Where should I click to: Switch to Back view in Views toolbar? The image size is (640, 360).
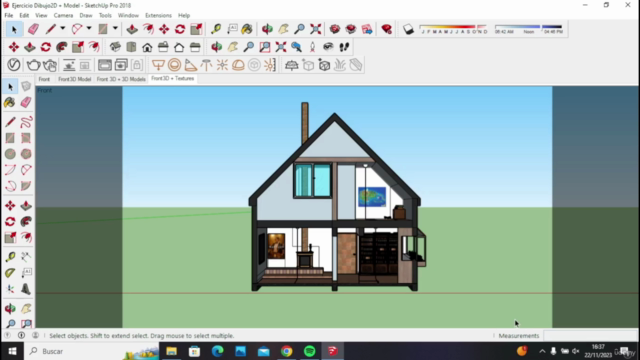[179, 47]
